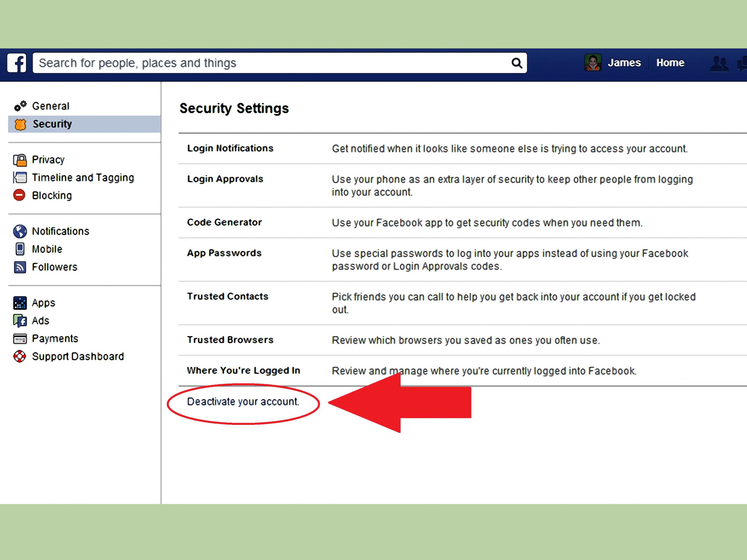
Task: Click the Security badge icon
Action: tap(20, 124)
